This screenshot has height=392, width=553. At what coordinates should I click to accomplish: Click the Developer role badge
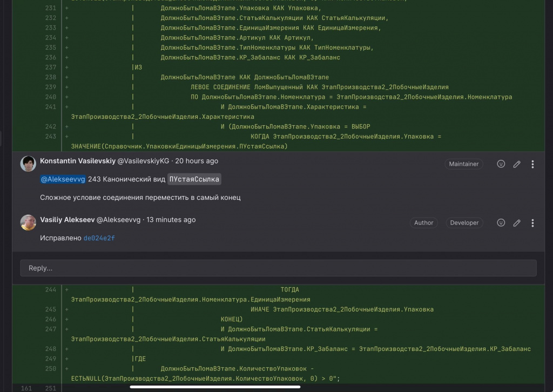pos(464,222)
